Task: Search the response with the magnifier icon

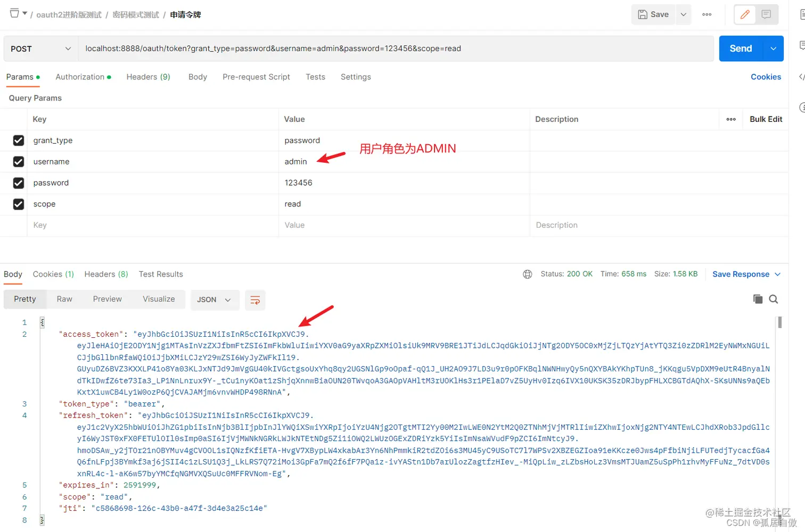Action: (774, 299)
